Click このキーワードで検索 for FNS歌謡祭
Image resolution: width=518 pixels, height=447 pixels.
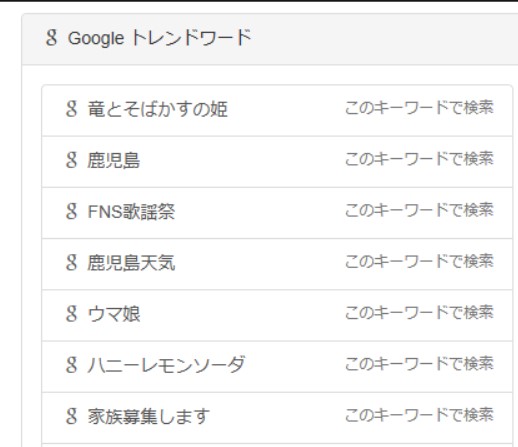click(419, 210)
